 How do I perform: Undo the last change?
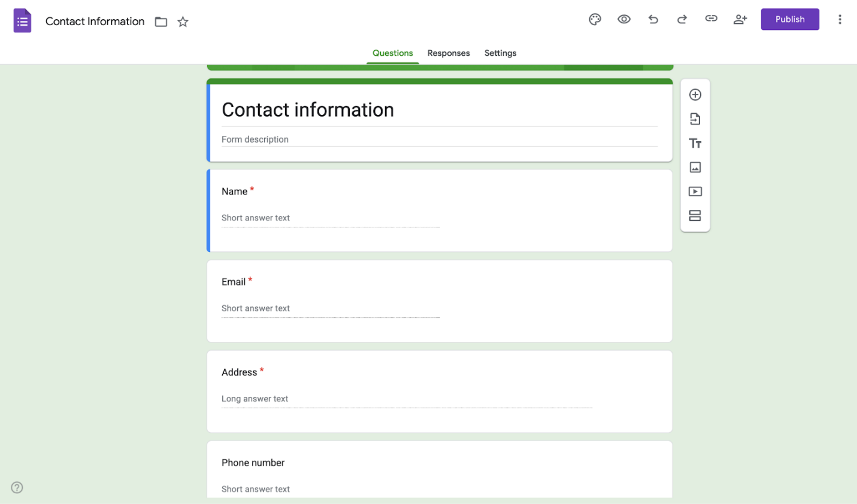pos(653,19)
